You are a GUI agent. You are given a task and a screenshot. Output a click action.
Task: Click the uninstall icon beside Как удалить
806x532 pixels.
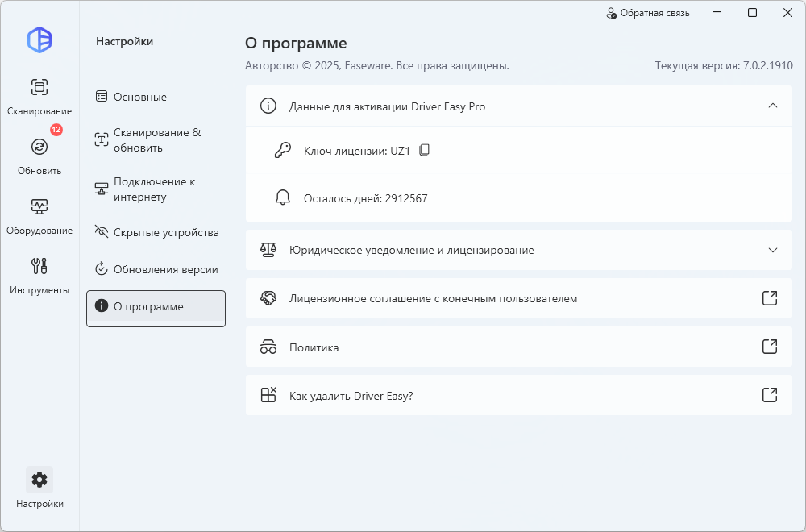pos(268,395)
